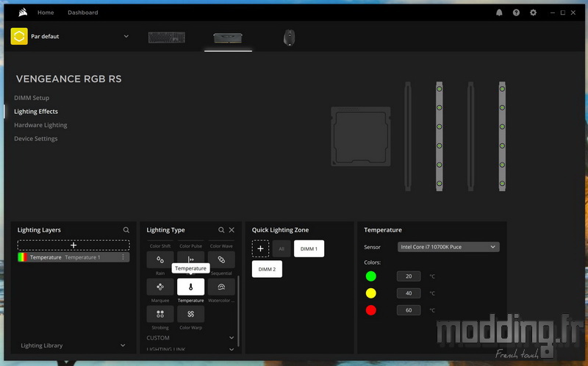Image resolution: width=588 pixels, height=366 pixels.
Task: Close the iCUE window
Action: 573,12
